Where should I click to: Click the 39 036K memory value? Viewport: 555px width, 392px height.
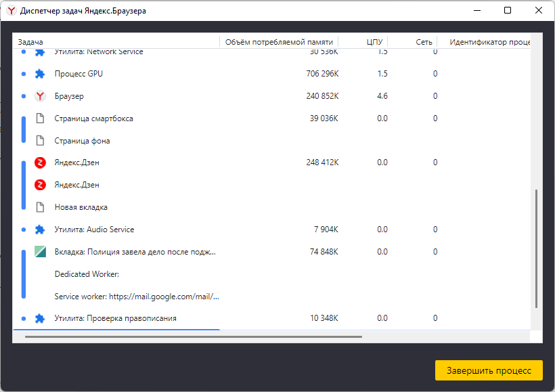tap(324, 118)
